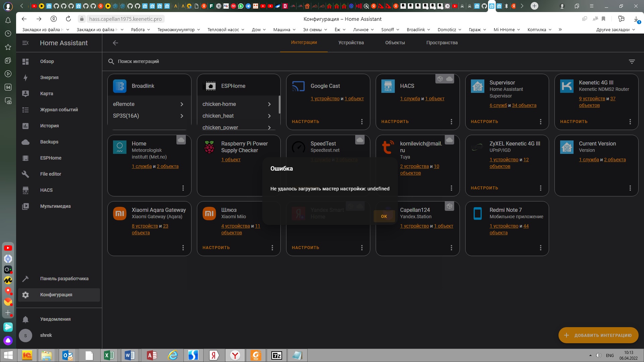Open the History (История) sidebar icon
The width and height of the screenshot is (644, 362).
click(25, 126)
